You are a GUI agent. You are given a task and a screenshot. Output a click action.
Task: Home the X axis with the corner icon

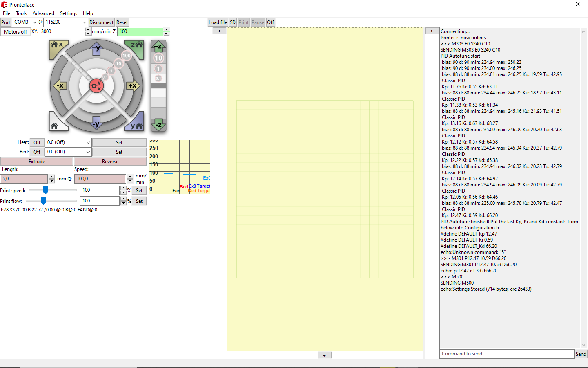58,48
